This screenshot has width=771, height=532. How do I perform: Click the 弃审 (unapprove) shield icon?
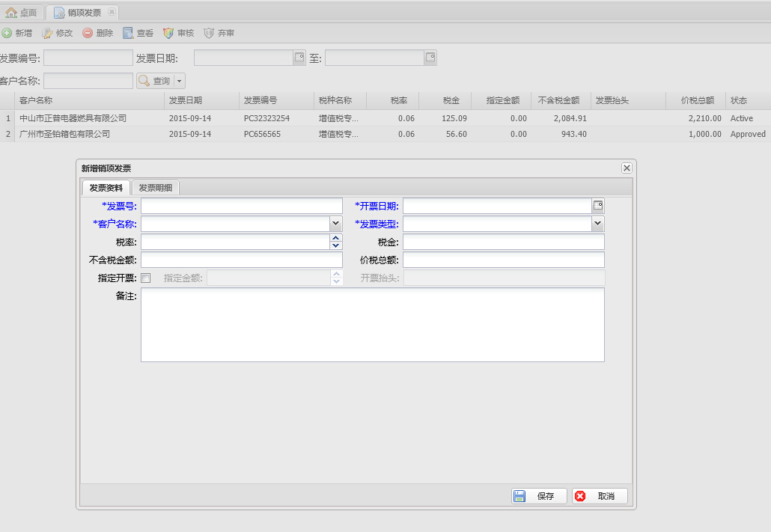pos(209,34)
